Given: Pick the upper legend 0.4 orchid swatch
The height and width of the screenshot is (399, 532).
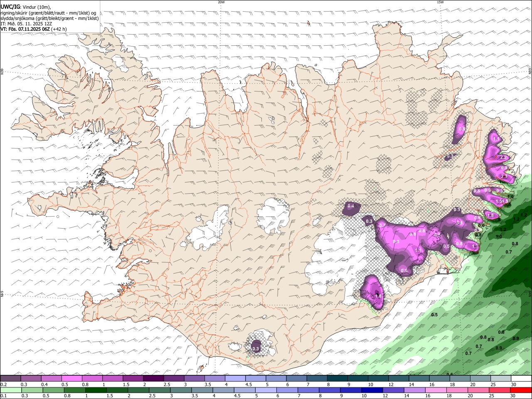Looking at the screenshot, I should 52,378.
